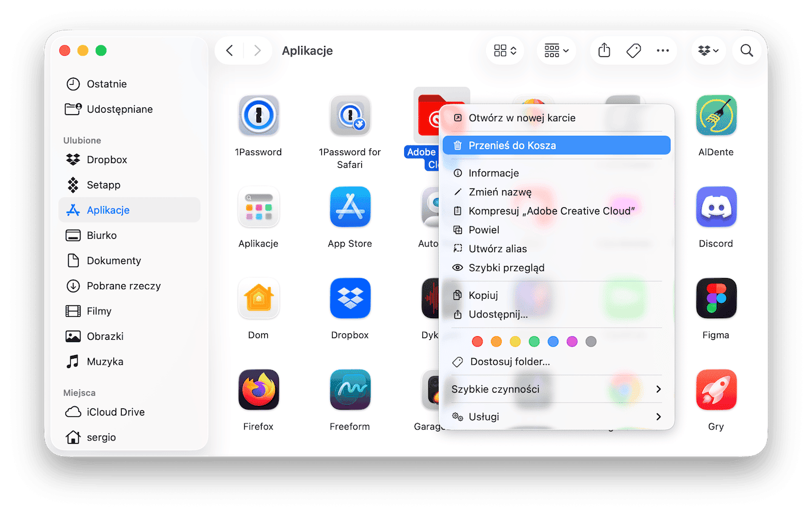Viewport: 812px width, 515px height.
Task: Open iCloud Drive in the sidebar
Action: click(x=130, y=412)
